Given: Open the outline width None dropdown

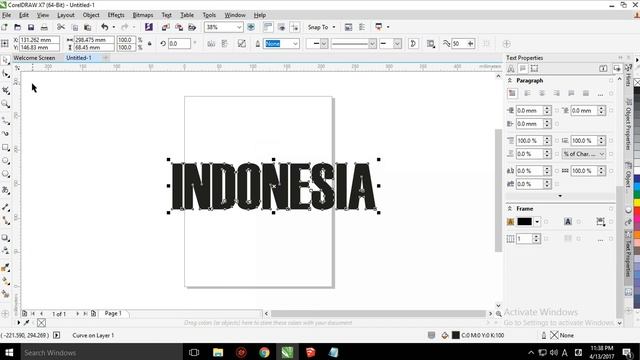Looking at the screenshot, I should (x=295, y=44).
